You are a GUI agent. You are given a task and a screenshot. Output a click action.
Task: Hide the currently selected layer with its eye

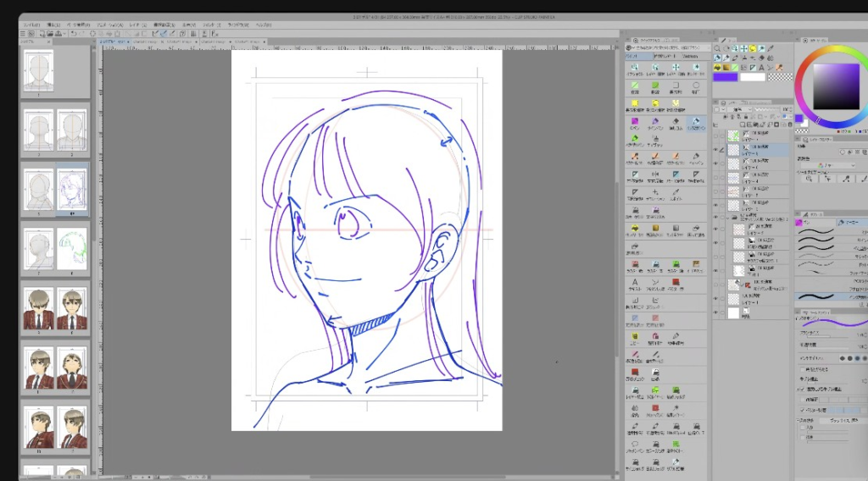coord(715,149)
